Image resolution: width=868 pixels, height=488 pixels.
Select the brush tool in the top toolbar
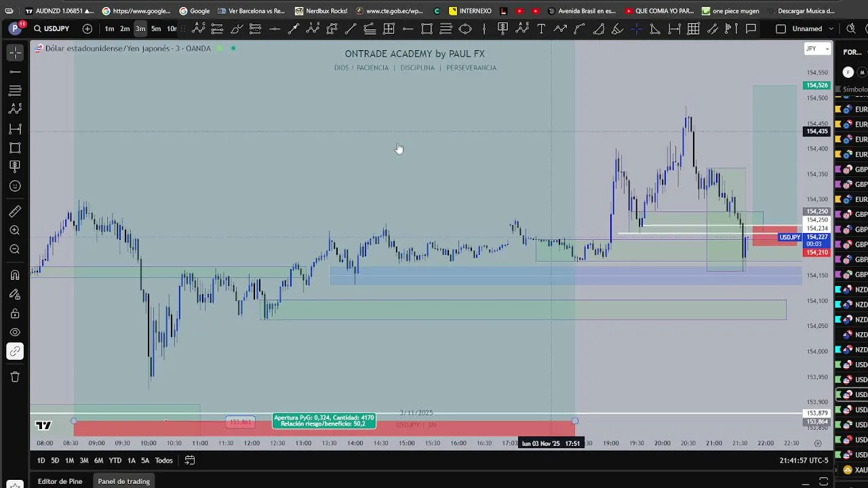point(237,28)
